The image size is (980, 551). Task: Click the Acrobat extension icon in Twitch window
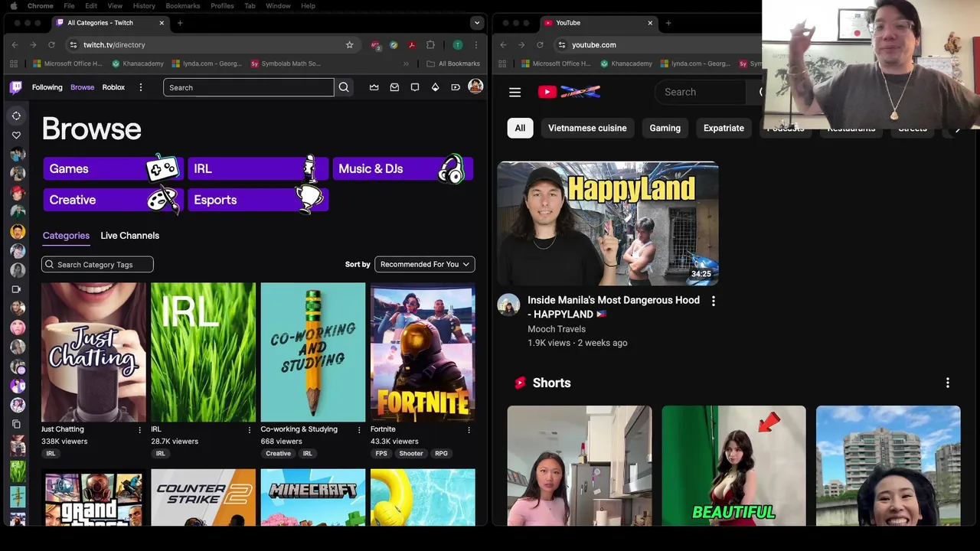point(412,45)
